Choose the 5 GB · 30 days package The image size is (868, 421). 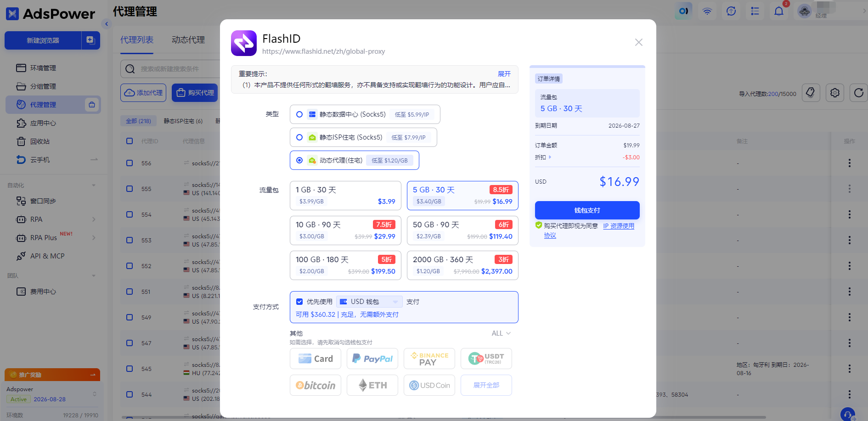tap(462, 196)
